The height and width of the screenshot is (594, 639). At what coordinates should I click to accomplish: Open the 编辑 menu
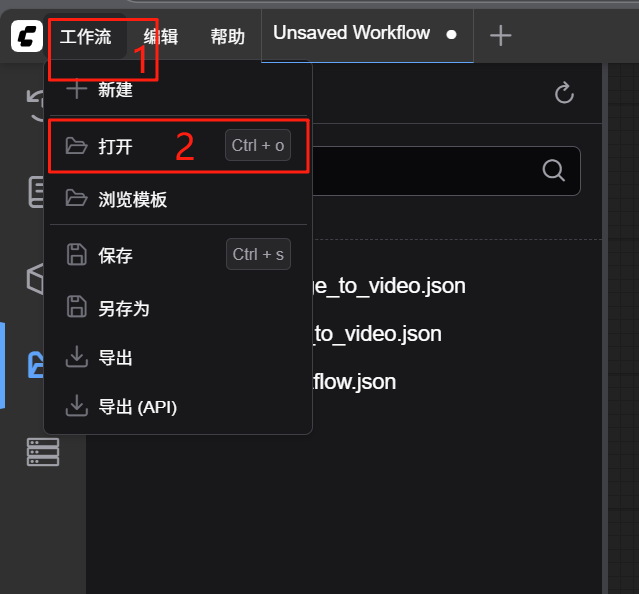[161, 37]
